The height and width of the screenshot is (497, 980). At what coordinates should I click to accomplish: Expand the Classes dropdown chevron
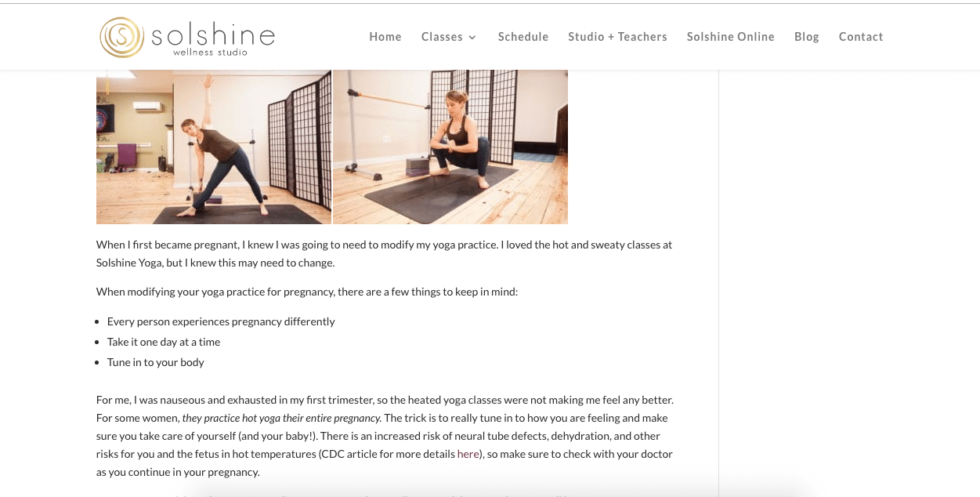472,38
